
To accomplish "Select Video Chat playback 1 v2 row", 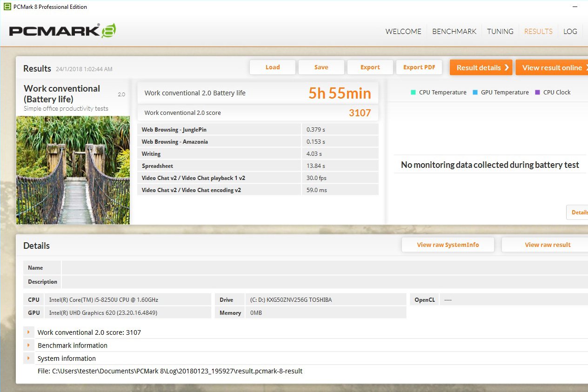I will [x=258, y=178].
